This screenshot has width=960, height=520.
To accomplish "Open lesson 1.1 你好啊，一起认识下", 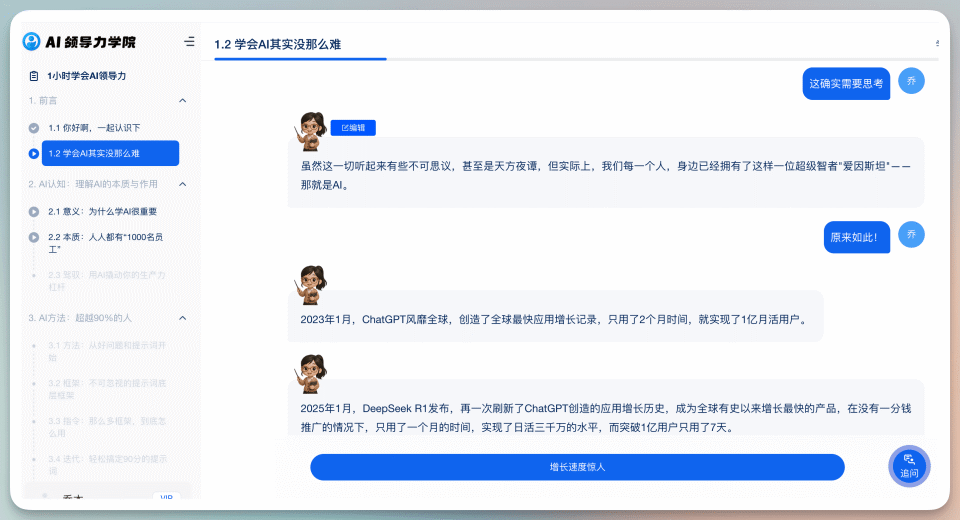I will pyautogui.click(x=94, y=128).
